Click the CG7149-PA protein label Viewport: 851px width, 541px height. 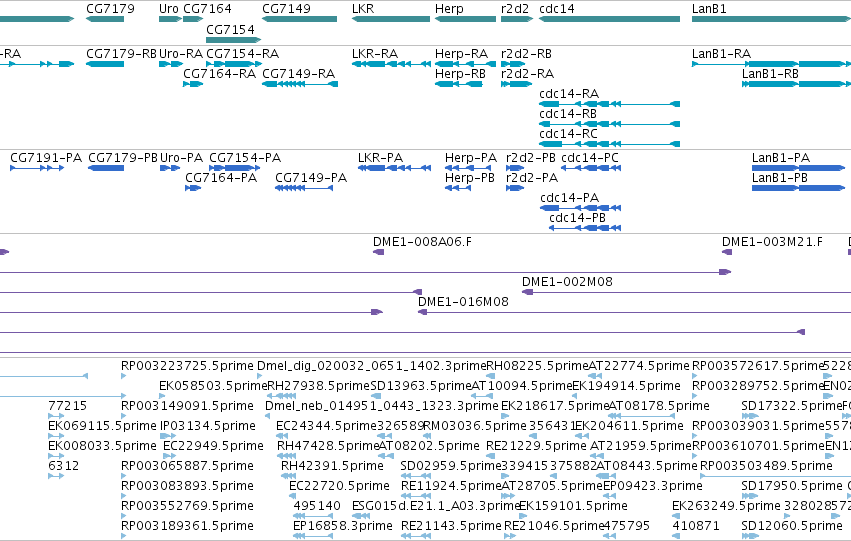[311, 178]
